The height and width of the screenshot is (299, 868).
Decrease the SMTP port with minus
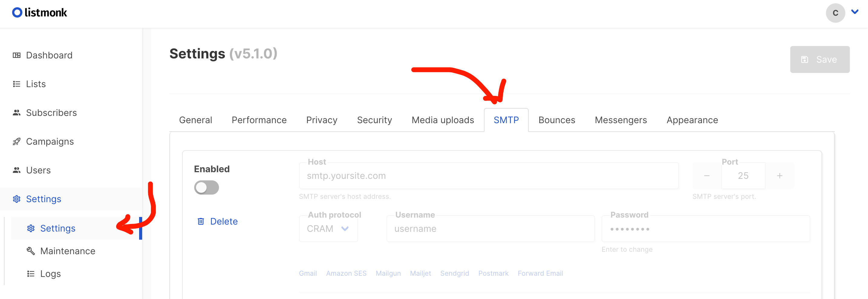click(706, 176)
